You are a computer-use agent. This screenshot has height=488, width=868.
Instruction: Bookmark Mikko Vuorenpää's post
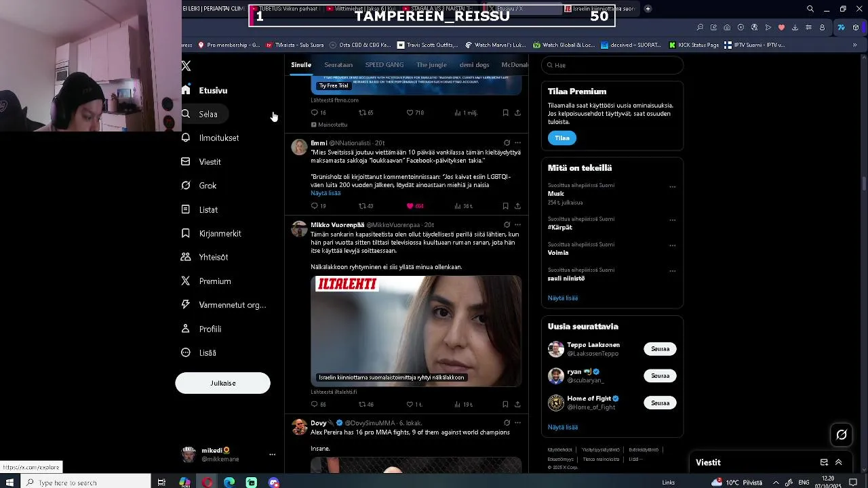(x=505, y=405)
